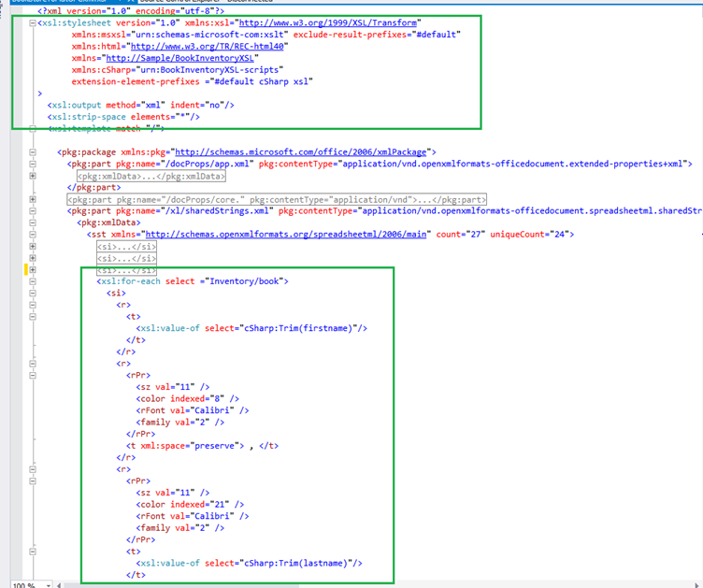Image resolution: width=703 pixels, height=588 pixels.
Task: Collapse the pkg:package element
Action: point(33,152)
